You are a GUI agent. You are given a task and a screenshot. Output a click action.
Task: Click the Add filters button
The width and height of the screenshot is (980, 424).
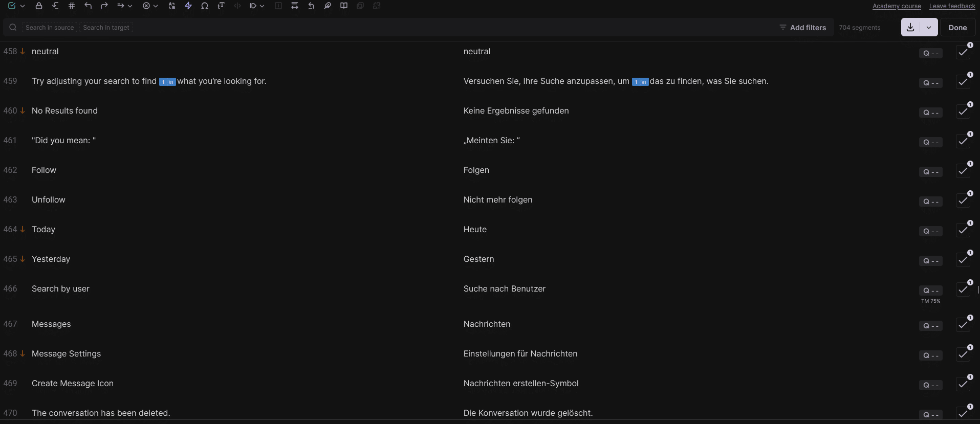(802, 28)
